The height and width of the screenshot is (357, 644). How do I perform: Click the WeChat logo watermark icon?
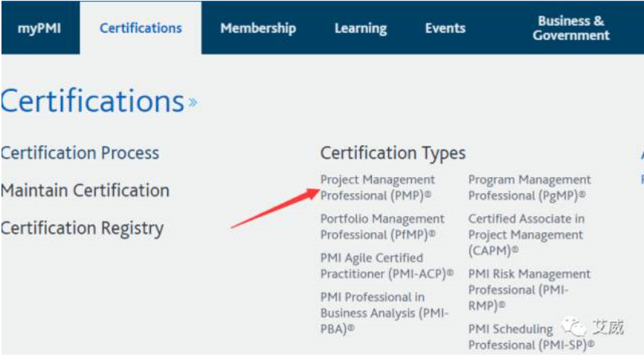[x=574, y=327]
